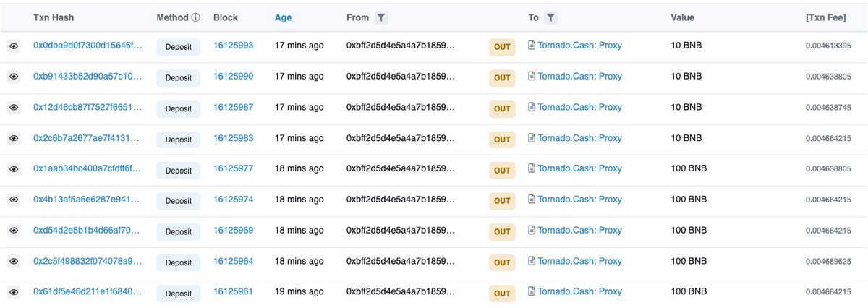Open transaction hash 0xb91433b52d90a57c10
This screenshot has width=868, height=308.
tap(88, 76)
